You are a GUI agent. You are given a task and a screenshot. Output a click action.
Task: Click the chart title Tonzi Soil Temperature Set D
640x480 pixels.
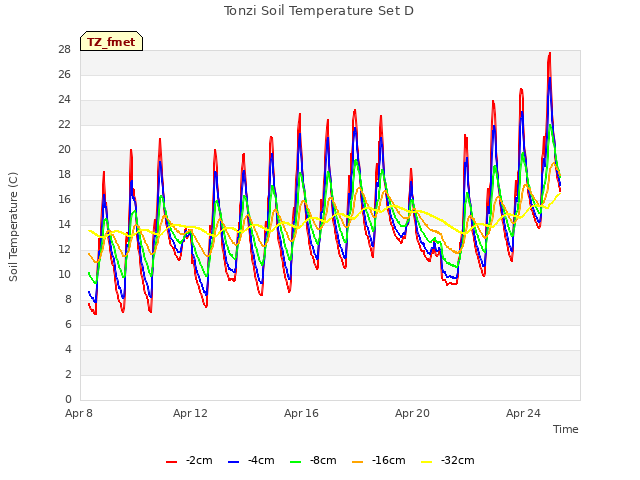pos(319,11)
